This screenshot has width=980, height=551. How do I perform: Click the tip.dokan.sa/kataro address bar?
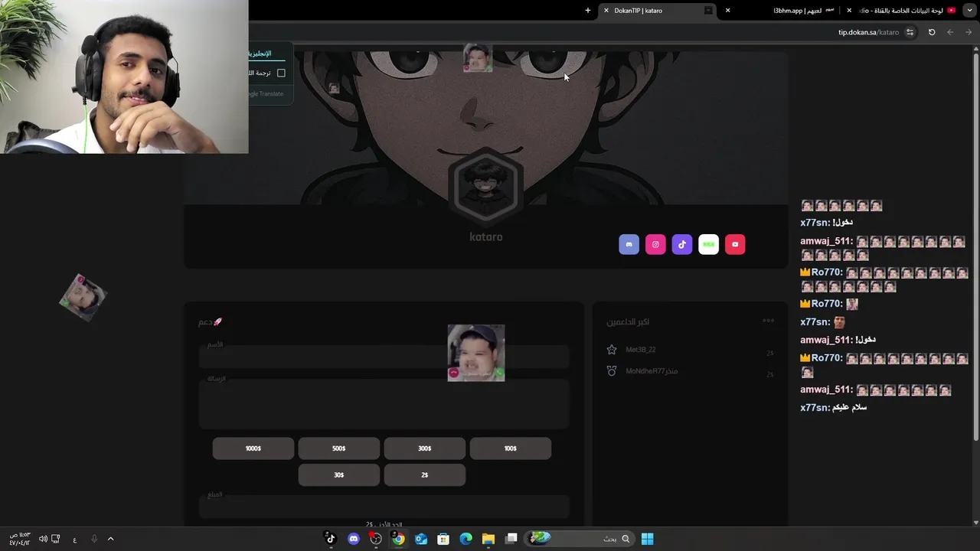[868, 32]
